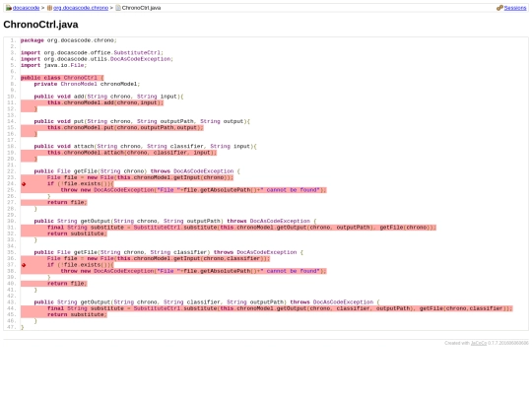Viewport: 532px width, 399px height.
Task: Click 'package org.docascode.chrono;' on line 1
Action: pyautogui.click(x=69, y=40)
